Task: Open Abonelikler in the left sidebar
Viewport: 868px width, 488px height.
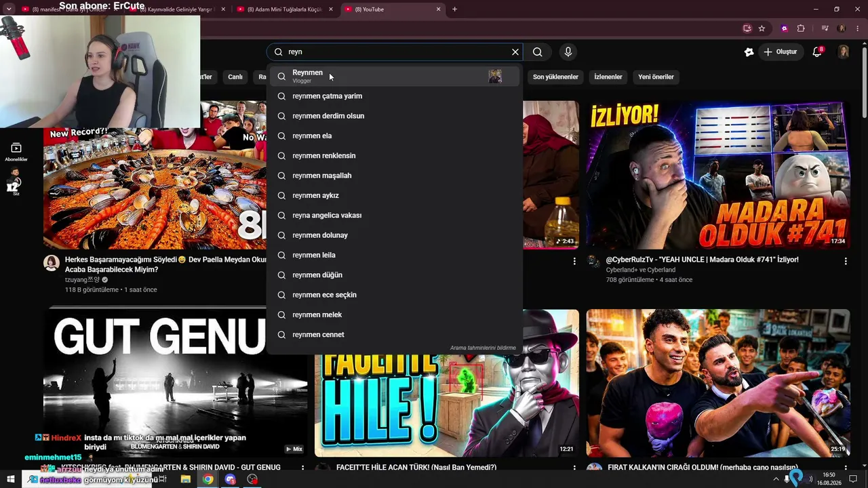Action: click(16, 152)
